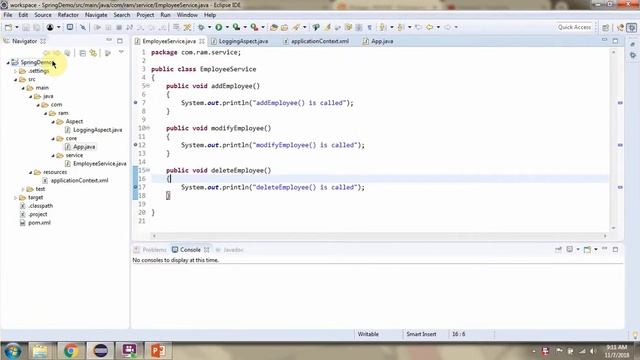Click the Skip All Breakpoints icon
Screen dimensions: 640x360
(83, 27)
